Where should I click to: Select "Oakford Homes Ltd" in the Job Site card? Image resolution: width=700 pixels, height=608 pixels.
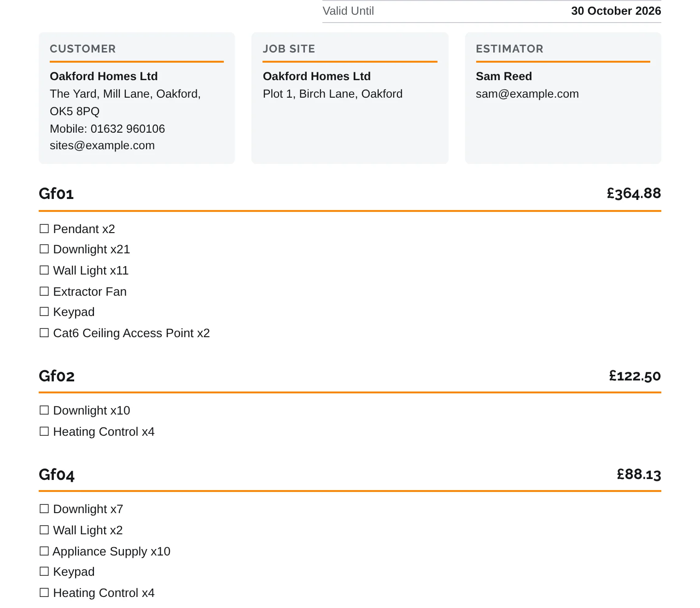tap(317, 76)
